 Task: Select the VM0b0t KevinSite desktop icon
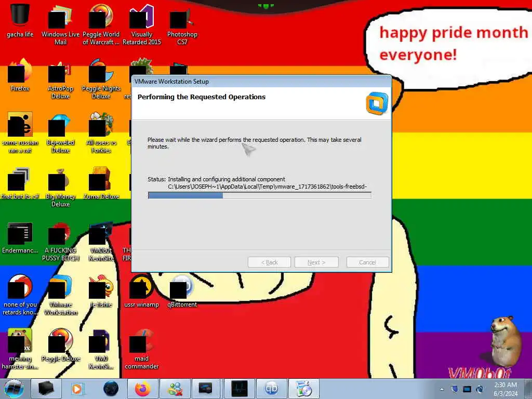101,242
